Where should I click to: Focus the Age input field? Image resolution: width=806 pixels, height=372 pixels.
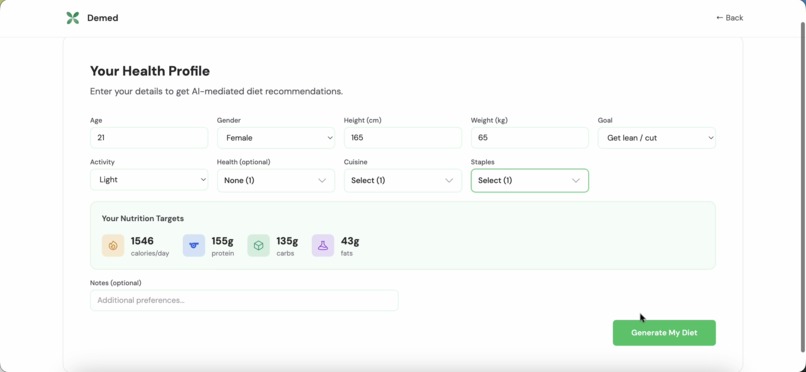coord(149,138)
